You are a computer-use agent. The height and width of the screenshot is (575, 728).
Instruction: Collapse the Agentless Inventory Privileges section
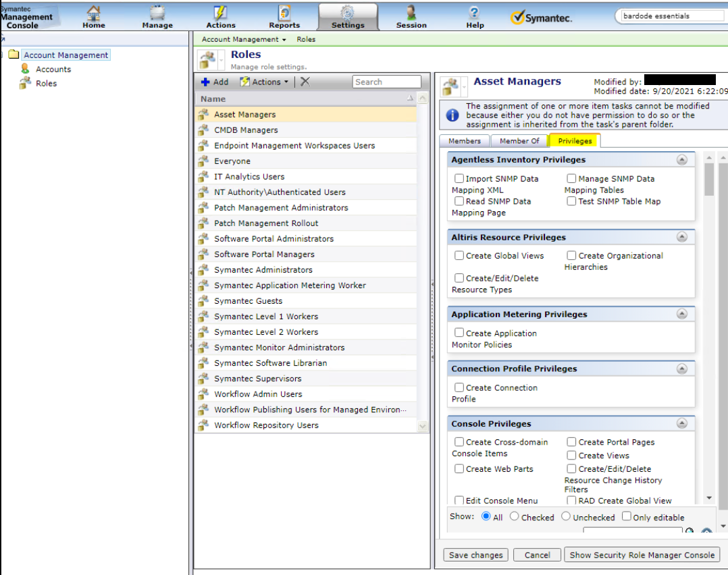tap(681, 160)
